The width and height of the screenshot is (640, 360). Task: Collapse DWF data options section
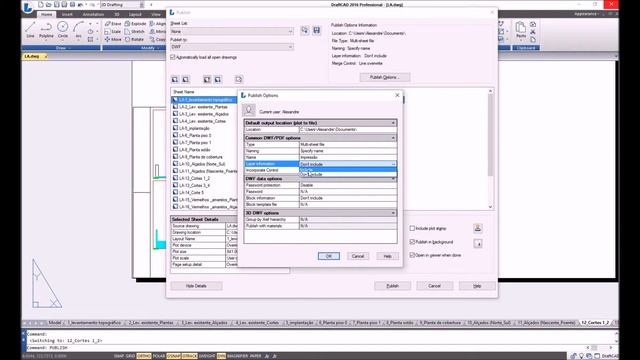393,179
